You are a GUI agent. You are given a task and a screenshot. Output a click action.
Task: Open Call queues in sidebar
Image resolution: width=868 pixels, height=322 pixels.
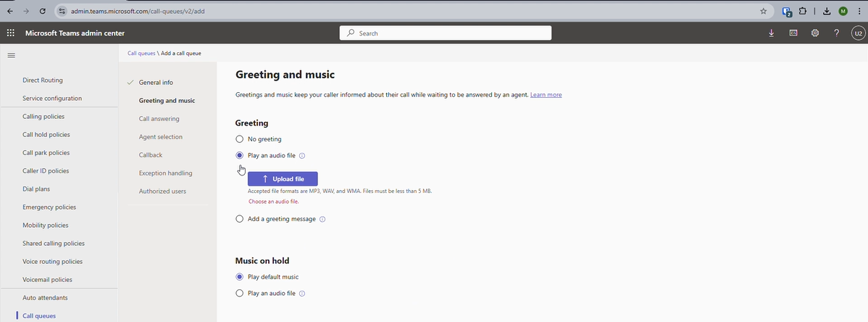[38, 316]
